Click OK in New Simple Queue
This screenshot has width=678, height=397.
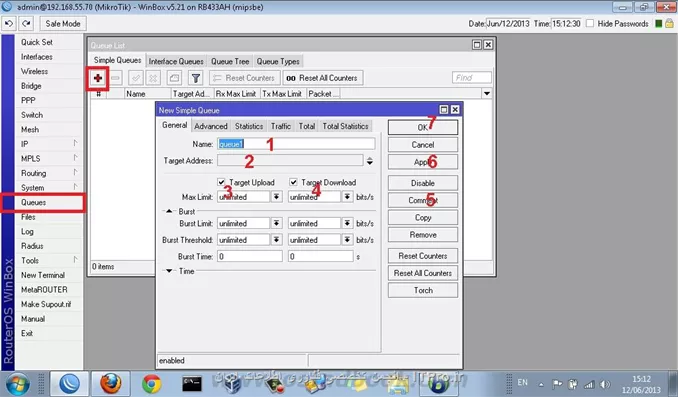[422, 127]
